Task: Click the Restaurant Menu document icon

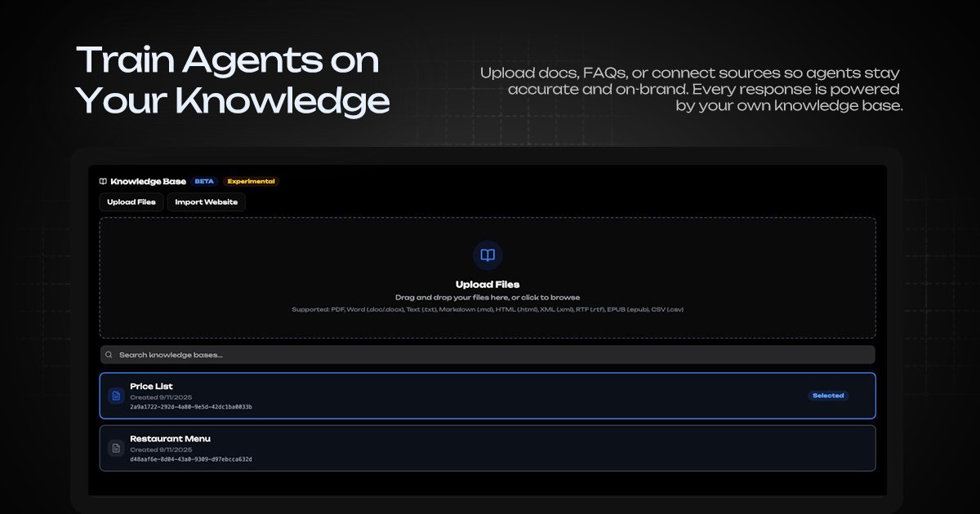Action: click(116, 448)
